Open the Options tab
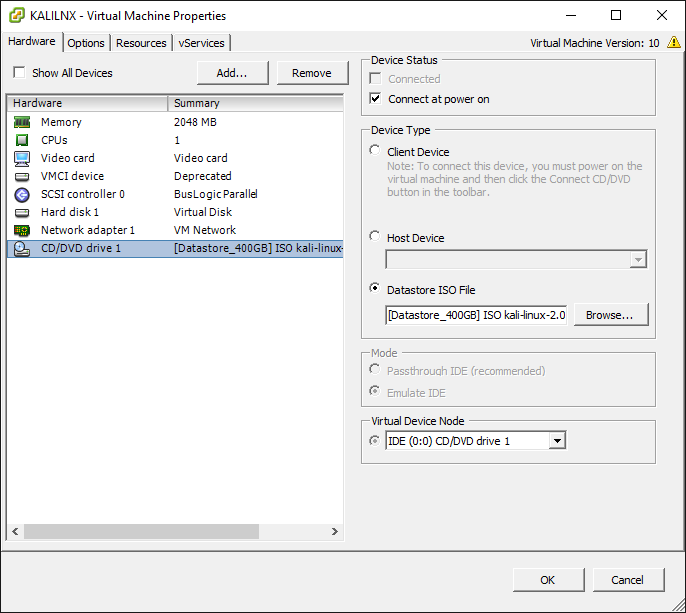Image resolution: width=686 pixels, height=613 pixels. (86, 43)
